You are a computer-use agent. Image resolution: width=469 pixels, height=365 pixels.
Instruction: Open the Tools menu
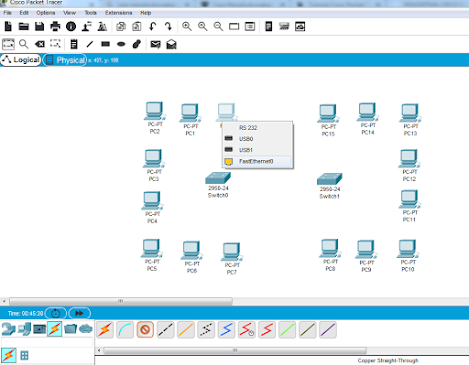[x=90, y=13]
